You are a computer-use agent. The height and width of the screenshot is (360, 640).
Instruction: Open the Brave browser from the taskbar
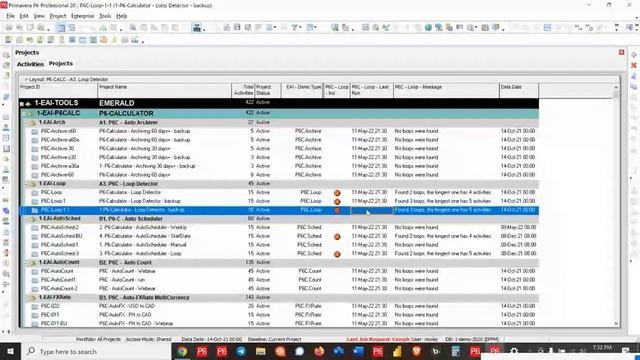[x=416, y=351]
